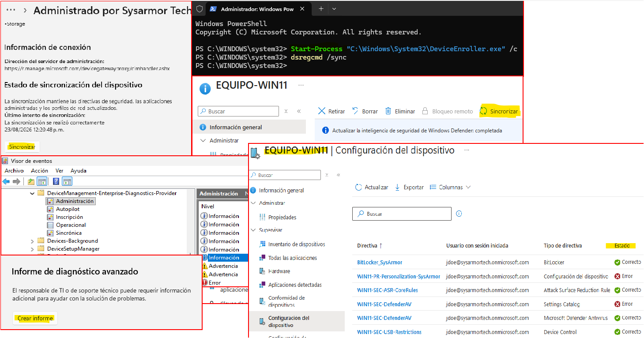Select the Autopilot log in the tree
Image resolution: width=644 pixels, height=338 pixels.
[x=63, y=209]
